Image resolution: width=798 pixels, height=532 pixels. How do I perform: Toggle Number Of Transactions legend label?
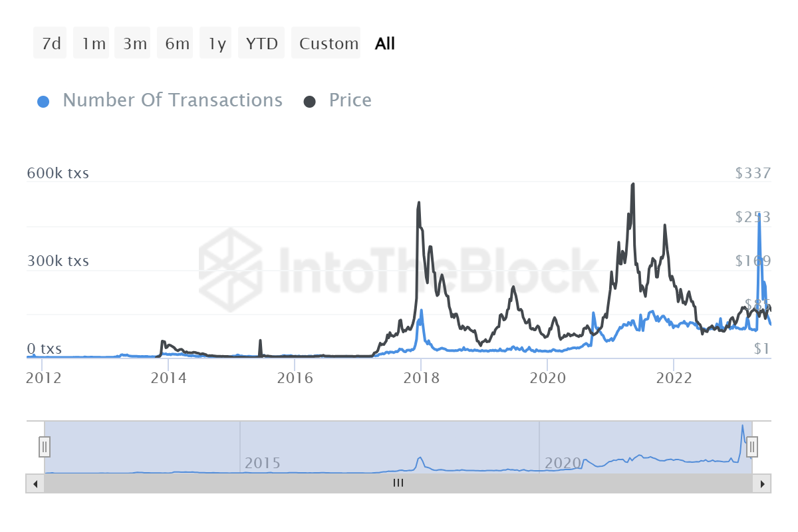[x=173, y=100]
